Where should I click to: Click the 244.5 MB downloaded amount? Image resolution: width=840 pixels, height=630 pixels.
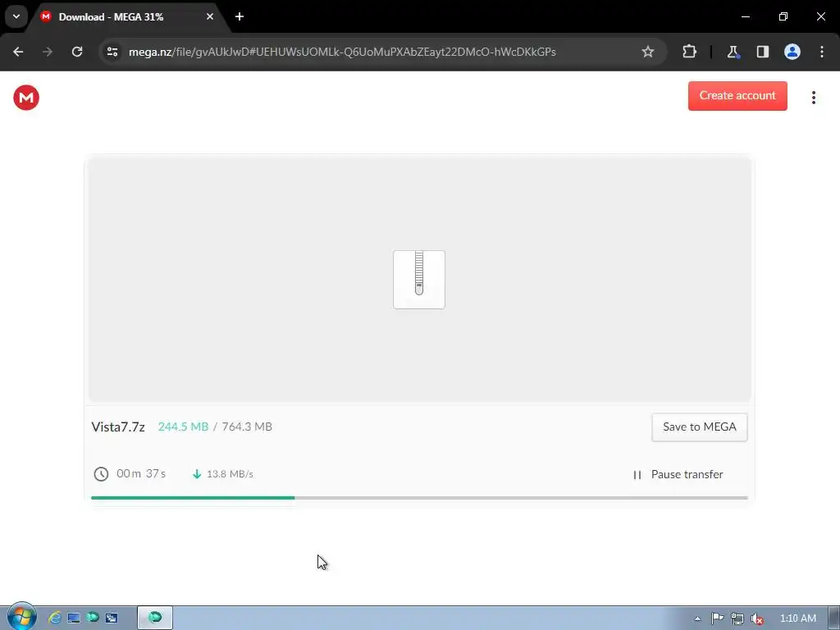pos(183,427)
